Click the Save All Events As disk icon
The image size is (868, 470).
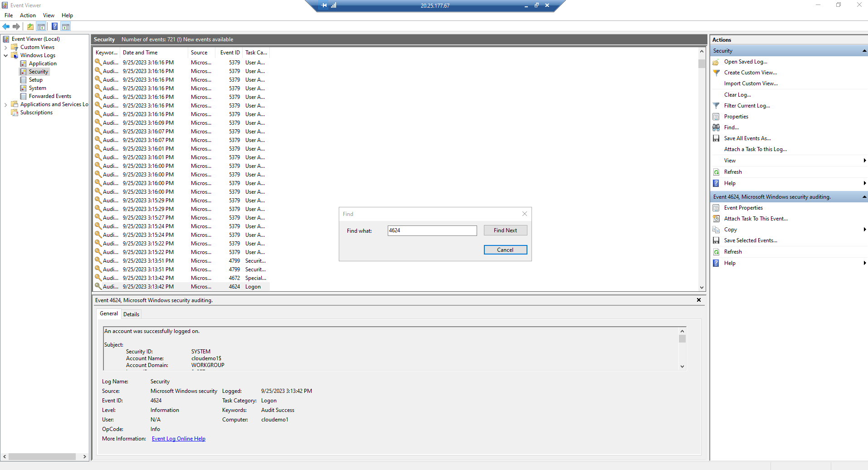[x=716, y=138]
